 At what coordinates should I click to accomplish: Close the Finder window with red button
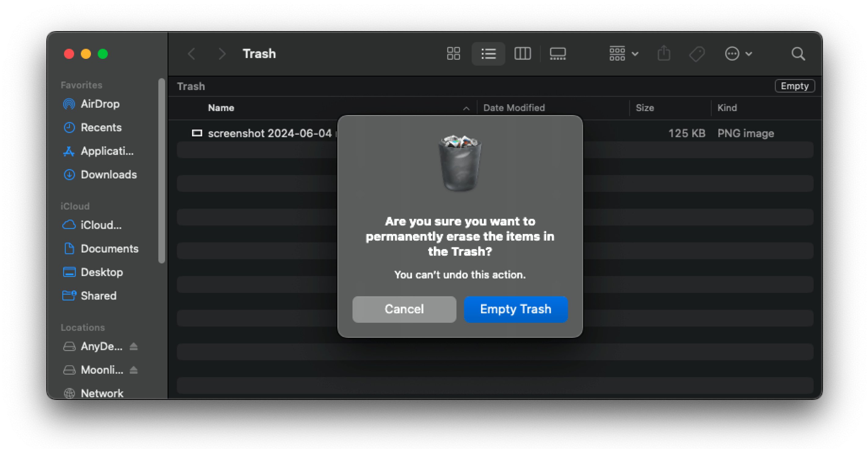[x=69, y=54]
